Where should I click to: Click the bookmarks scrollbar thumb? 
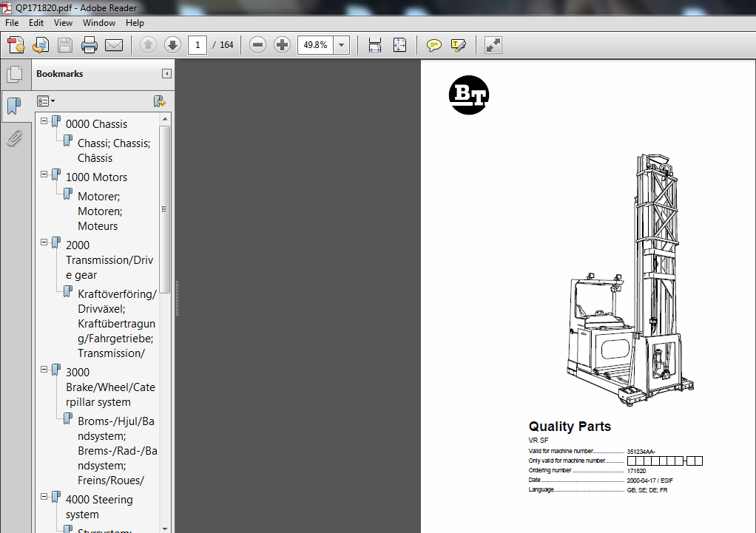(165, 210)
